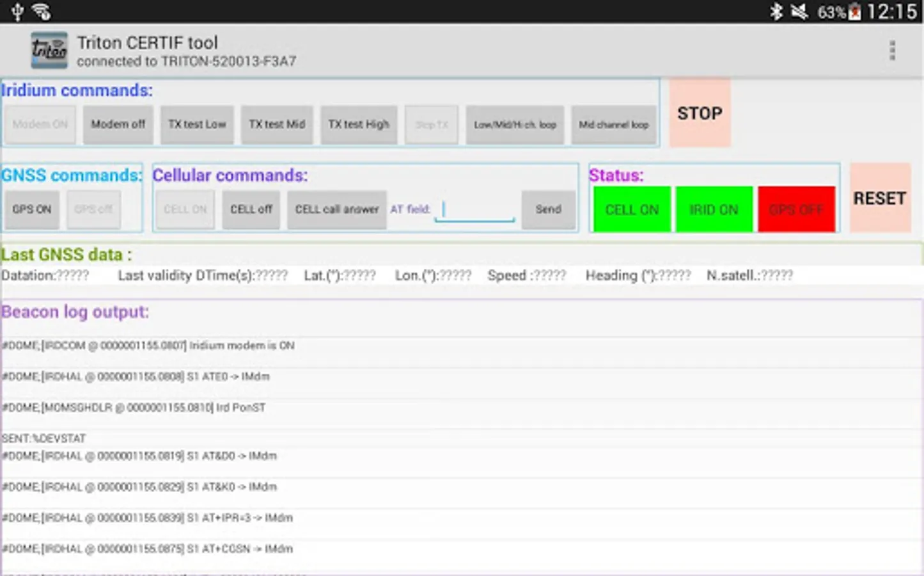Hit the RESET button
The width and height of the screenshot is (924, 576).
coord(880,198)
